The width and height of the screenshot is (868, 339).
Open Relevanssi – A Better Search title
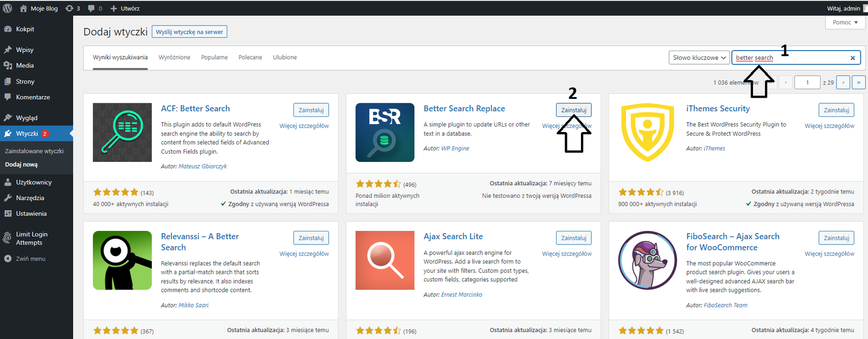(200, 242)
